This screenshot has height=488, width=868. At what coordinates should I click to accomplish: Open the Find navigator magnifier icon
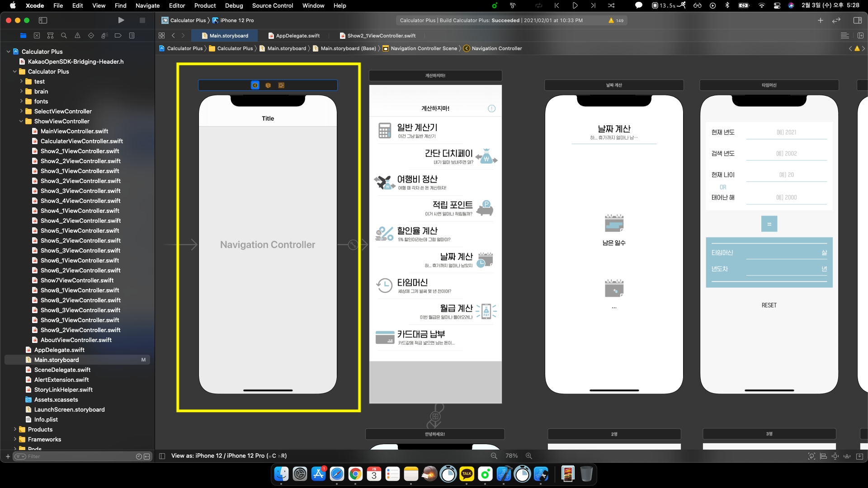click(x=64, y=36)
